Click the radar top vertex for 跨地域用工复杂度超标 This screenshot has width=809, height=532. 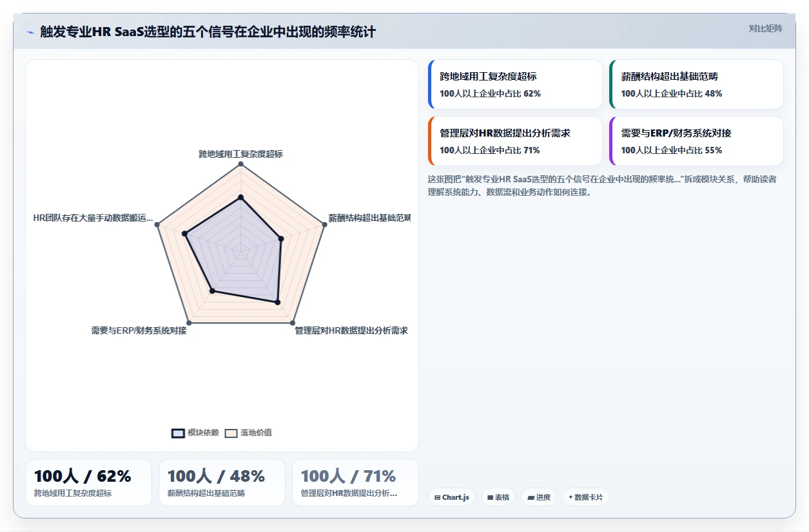click(x=240, y=164)
